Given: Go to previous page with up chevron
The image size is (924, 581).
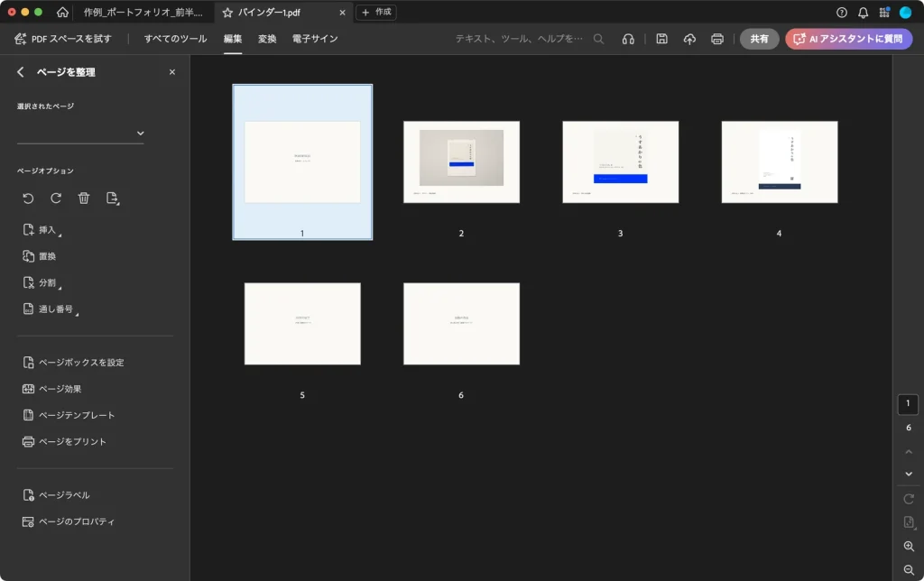Looking at the screenshot, I should click(908, 452).
